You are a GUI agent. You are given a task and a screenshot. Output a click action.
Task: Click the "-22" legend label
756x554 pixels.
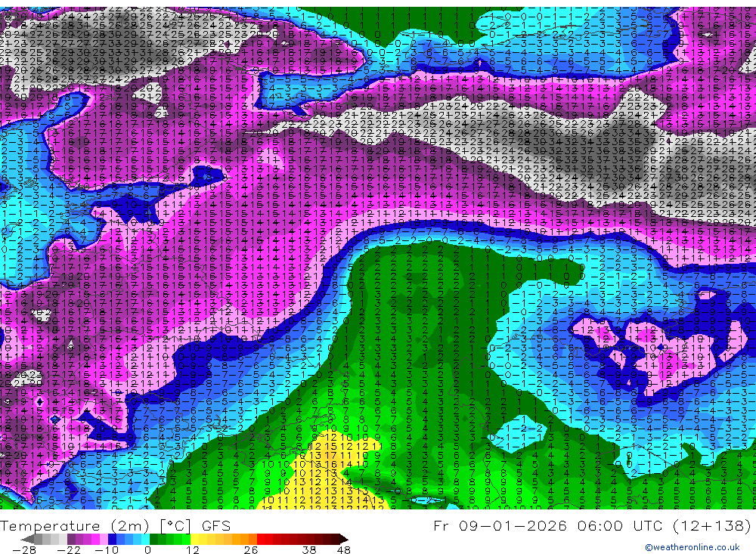(x=69, y=550)
